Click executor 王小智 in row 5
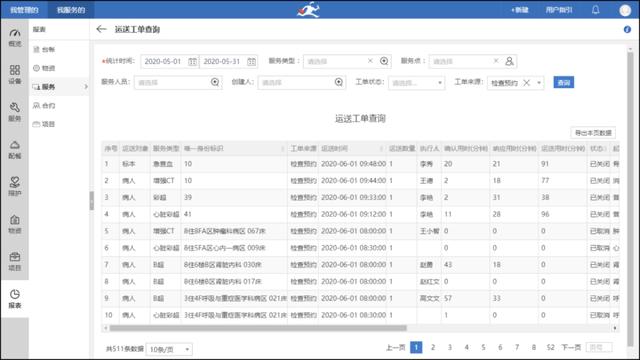This screenshot has width=640, height=360. (429, 231)
